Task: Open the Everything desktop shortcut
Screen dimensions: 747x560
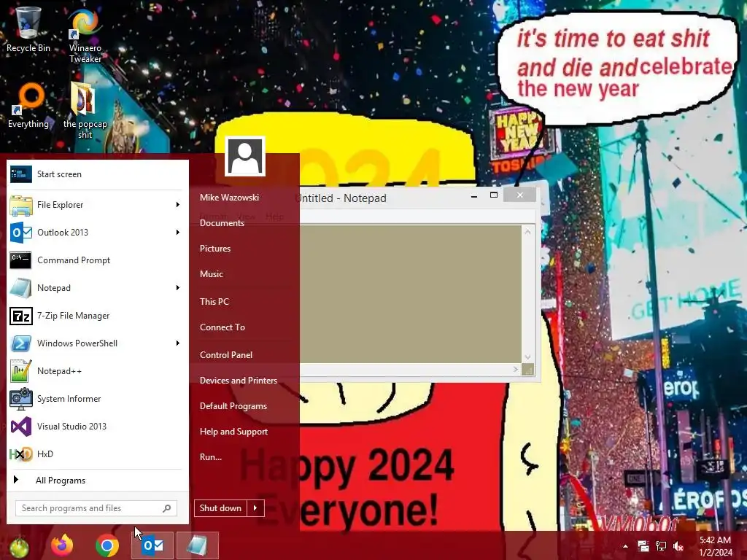Action: click(x=28, y=106)
